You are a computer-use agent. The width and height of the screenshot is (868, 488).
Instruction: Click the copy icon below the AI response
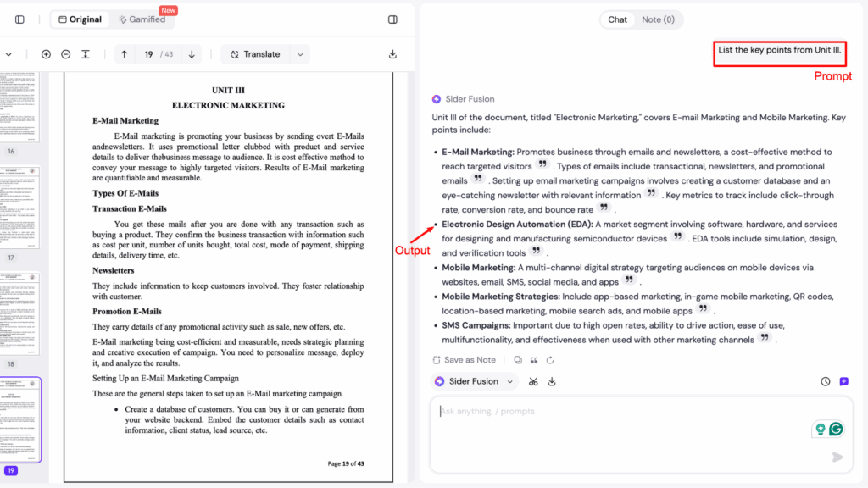pyautogui.click(x=519, y=359)
